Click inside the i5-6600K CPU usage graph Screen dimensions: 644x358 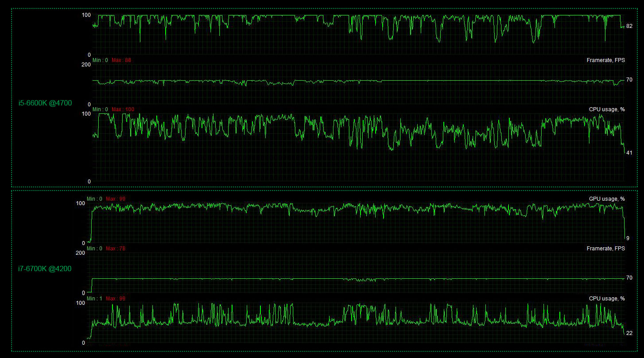(x=358, y=148)
